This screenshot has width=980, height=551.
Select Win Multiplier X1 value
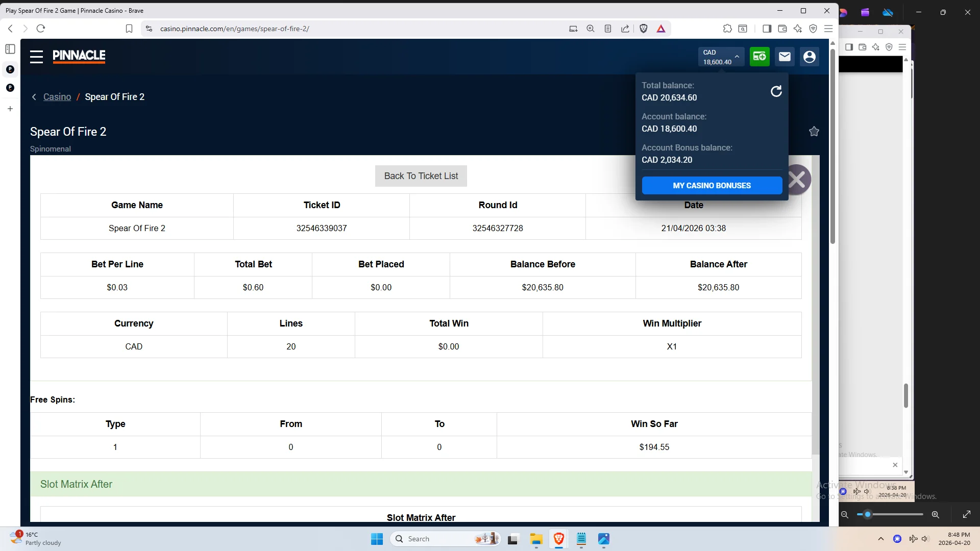[x=672, y=346]
